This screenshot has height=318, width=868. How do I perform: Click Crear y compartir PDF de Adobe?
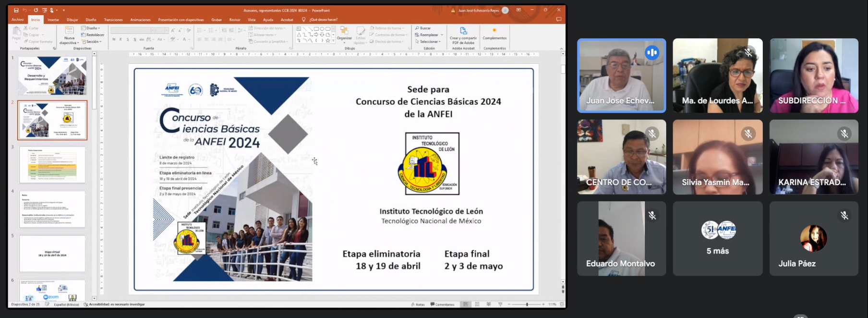[x=463, y=36]
